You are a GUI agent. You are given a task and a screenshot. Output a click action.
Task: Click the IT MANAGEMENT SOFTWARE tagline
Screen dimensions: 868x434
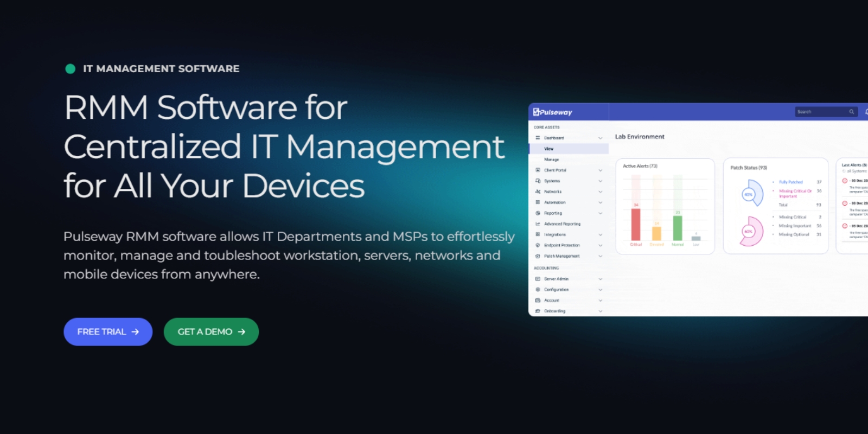coord(161,69)
